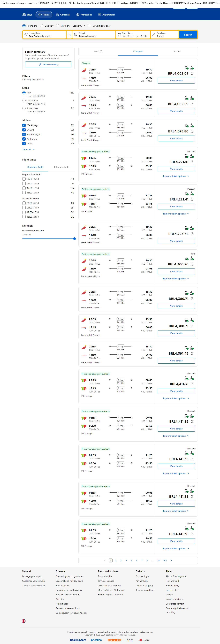Open View summary for search
The image size is (220, 644).
click(x=48, y=64)
